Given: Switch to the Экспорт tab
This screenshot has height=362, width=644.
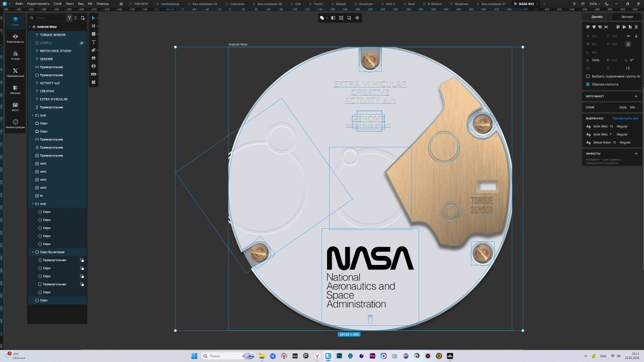Looking at the screenshot, I should tap(627, 17).
